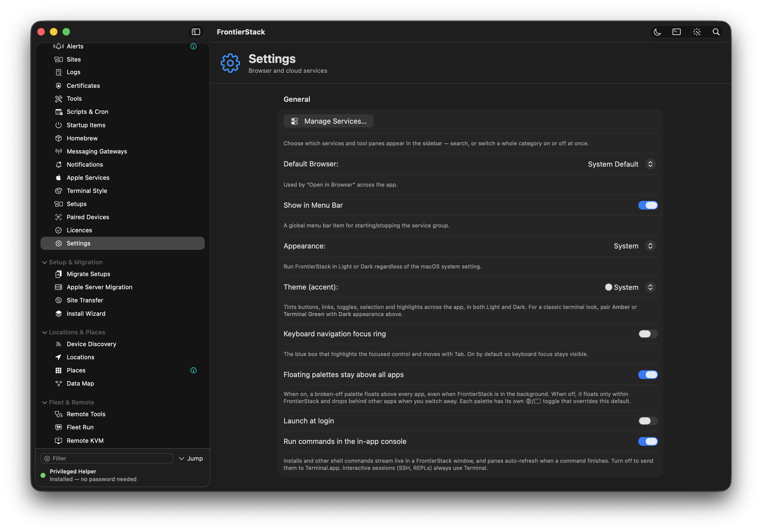762x532 pixels.
Task: Click the Terminal Style palette icon
Action: (58, 191)
